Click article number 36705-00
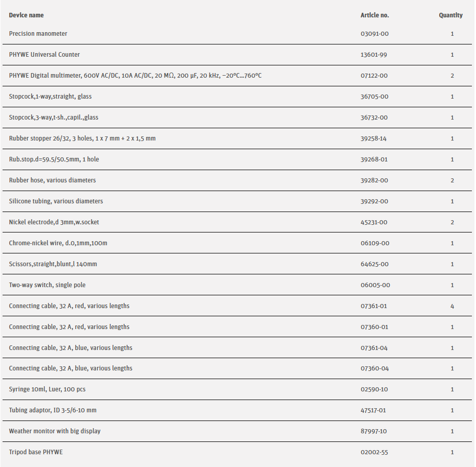 [374, 97]
